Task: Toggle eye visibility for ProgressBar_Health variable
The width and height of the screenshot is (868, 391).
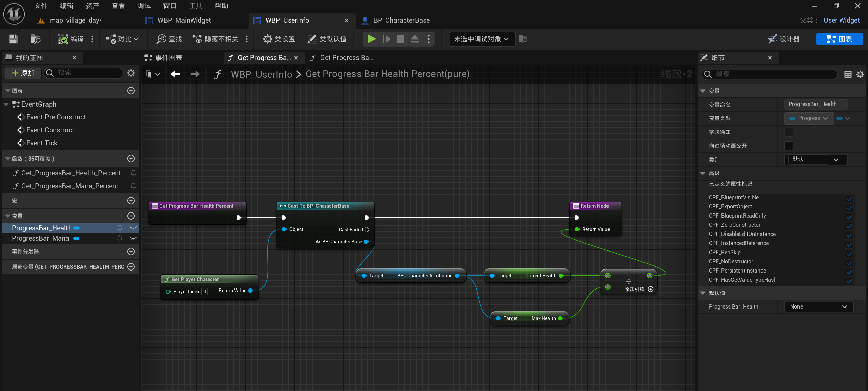Action: [133, 228]
